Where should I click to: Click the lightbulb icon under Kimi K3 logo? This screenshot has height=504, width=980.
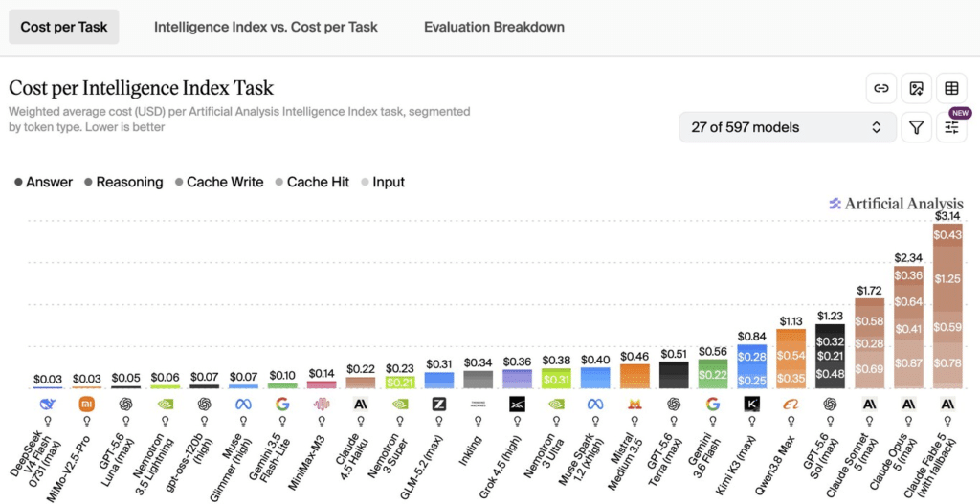(x=752, y=421)
